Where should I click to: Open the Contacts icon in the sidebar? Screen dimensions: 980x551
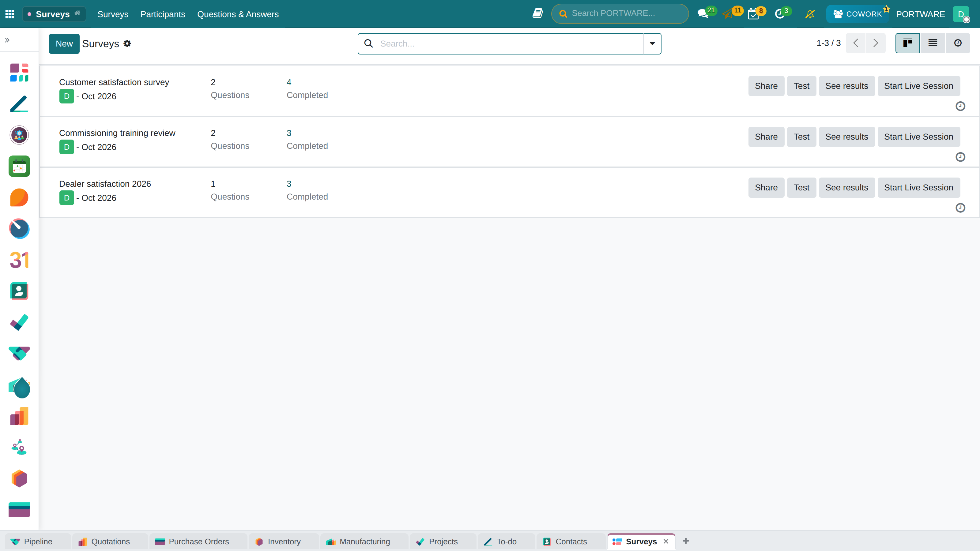pos(19,291)
